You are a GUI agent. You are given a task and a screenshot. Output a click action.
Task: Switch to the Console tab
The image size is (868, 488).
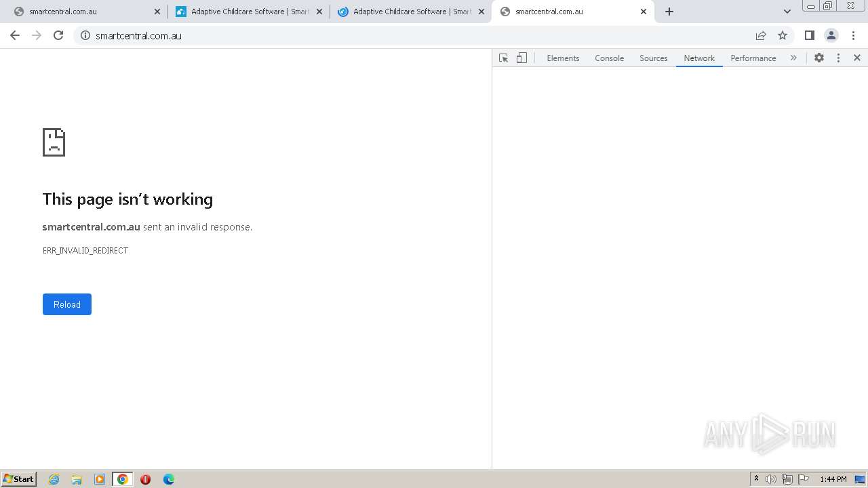click(609, 58)
